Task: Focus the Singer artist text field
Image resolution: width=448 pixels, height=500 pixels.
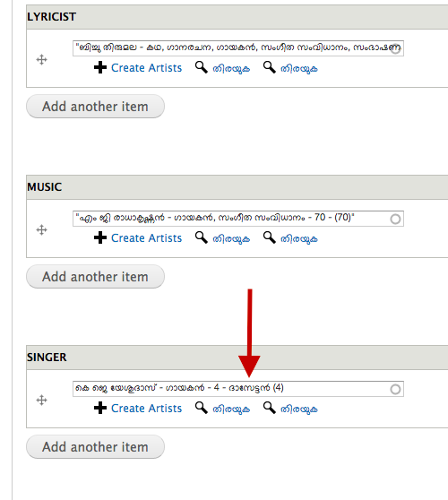Action: tap(238, 389)
